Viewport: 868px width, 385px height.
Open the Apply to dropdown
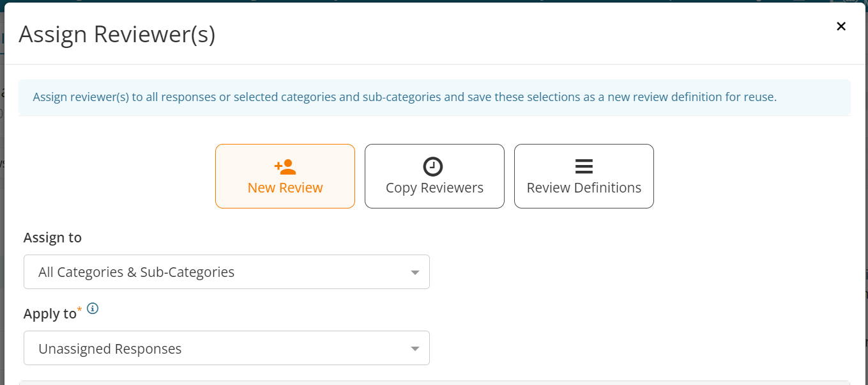(x=227, y=348)
